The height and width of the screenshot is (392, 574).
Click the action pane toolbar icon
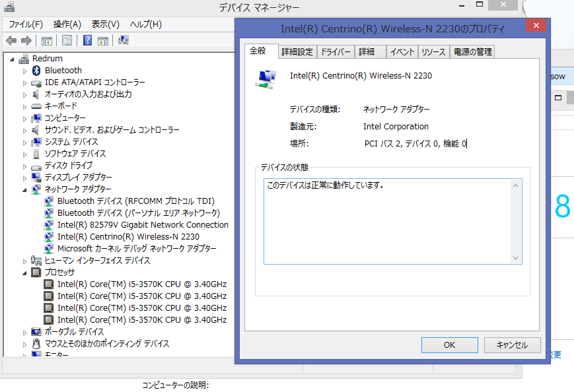(x=103, y=41)
